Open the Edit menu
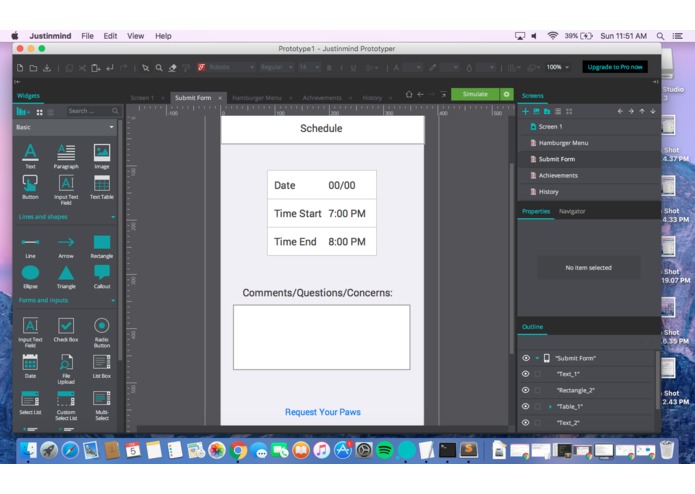Screen dimensions: 695x494 [x=110, y=36]
